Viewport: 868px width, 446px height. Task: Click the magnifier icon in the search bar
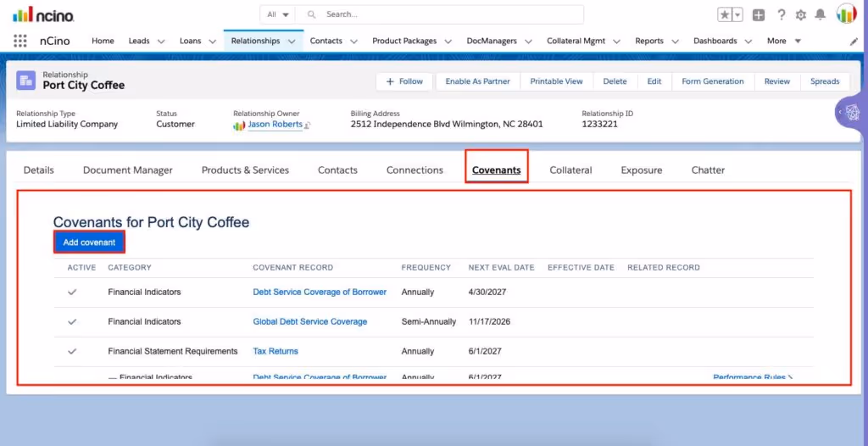point(312,14)
